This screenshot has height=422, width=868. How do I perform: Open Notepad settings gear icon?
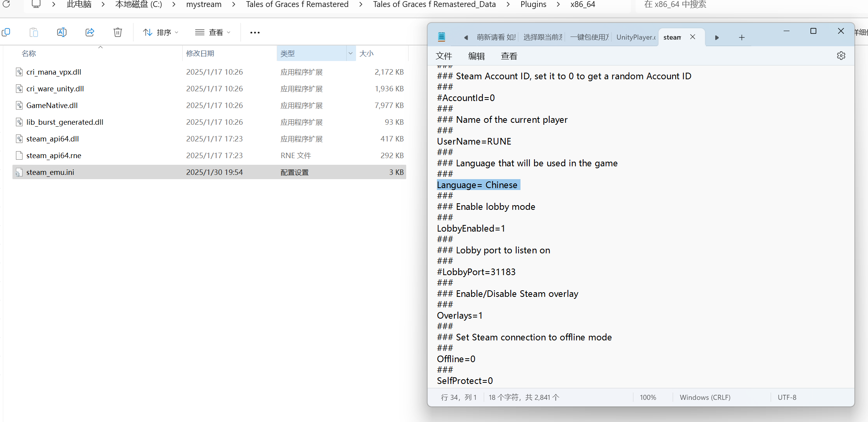tap(841, 56)
